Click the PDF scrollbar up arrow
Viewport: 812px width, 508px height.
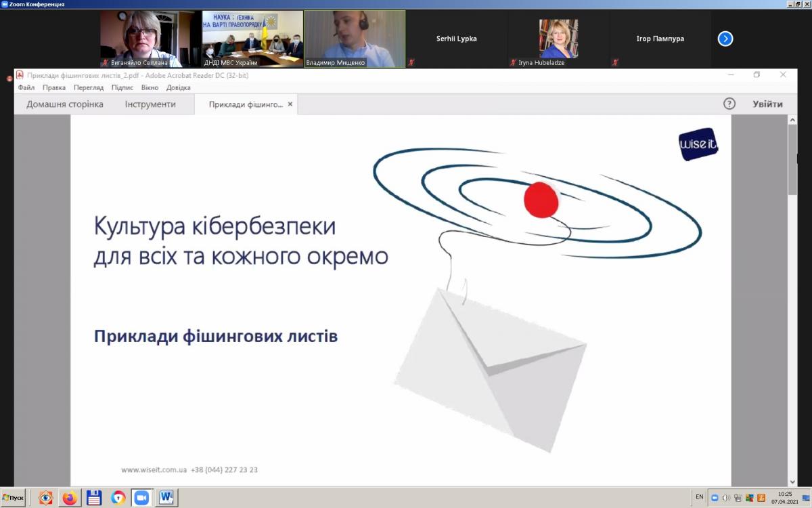[792, 120]
